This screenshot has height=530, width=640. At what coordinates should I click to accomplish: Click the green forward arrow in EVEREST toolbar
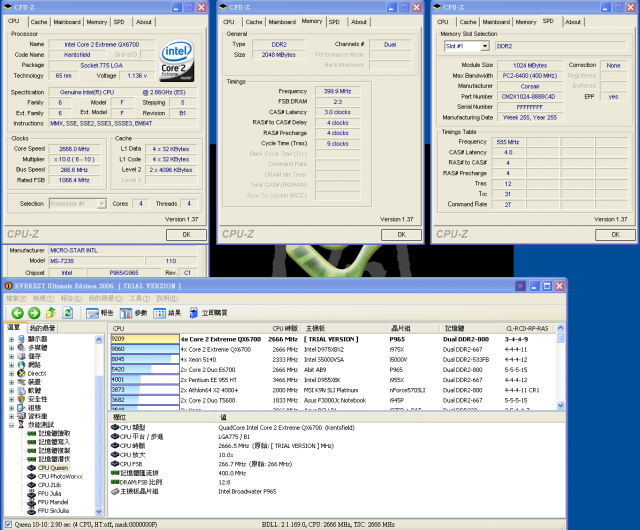coord(34,313)
